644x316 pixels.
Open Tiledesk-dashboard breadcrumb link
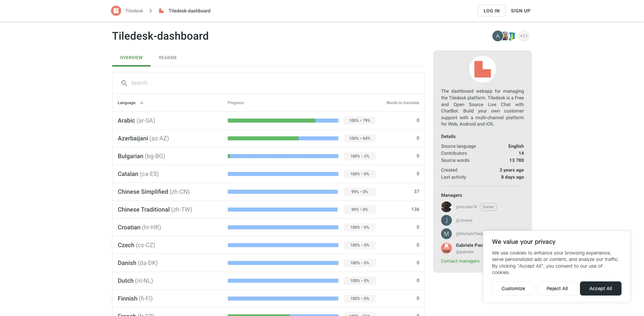190,11
